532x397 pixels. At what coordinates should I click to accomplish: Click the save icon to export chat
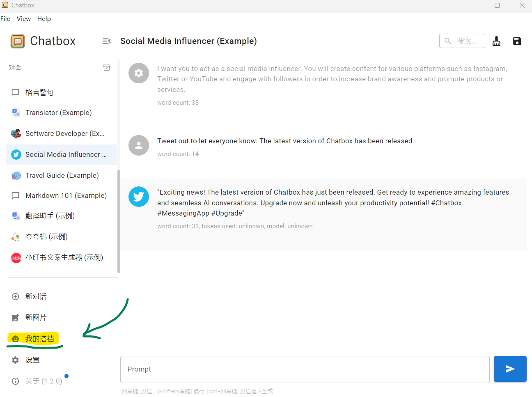pyautogui.click(x=517, y=41)
